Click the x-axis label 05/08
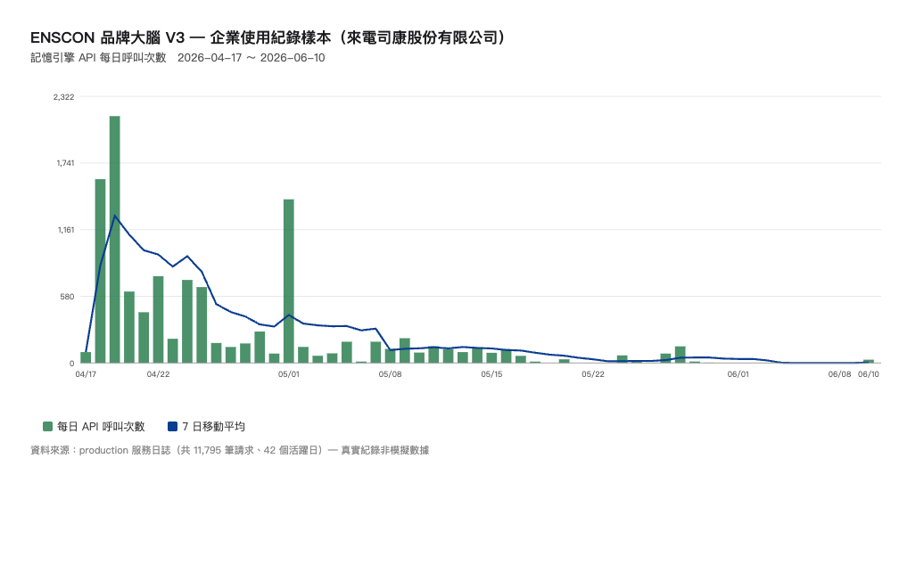 (390, 374)
